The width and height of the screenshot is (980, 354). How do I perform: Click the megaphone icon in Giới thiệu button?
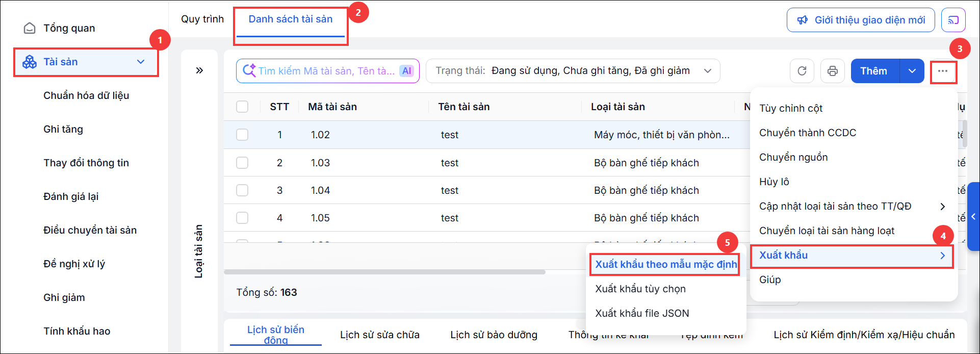click(x=803, y=20)
